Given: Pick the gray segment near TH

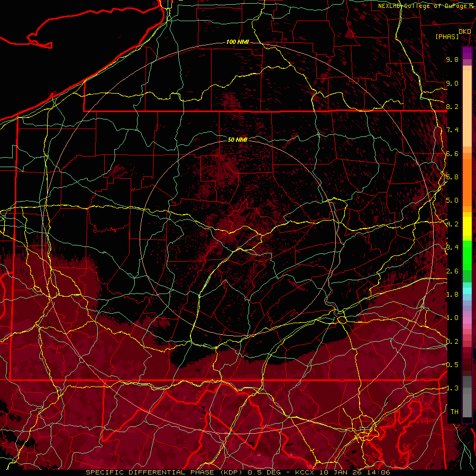Looking at the screenshot, I should tap(467, 407).
